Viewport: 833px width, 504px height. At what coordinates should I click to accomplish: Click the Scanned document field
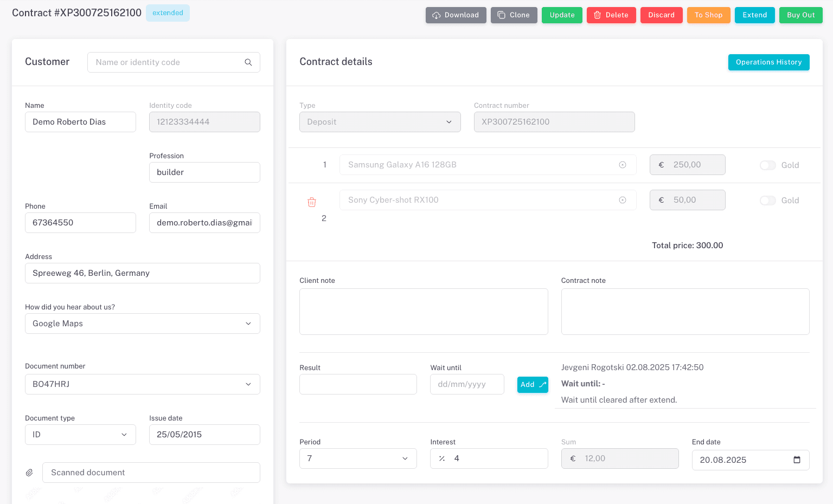pyautogui.click(x=151, y=473)
